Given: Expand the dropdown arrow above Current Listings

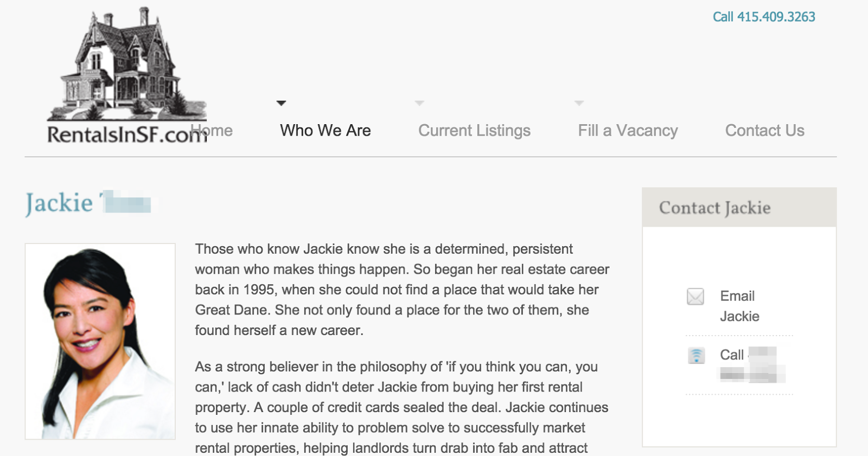Looking at the screenshot, I should (x=419, y=103).
